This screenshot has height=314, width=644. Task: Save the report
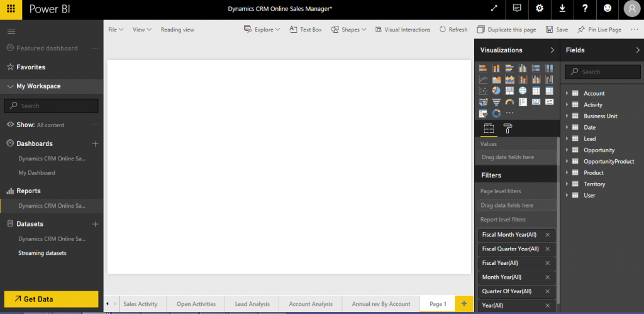(557, 30)
